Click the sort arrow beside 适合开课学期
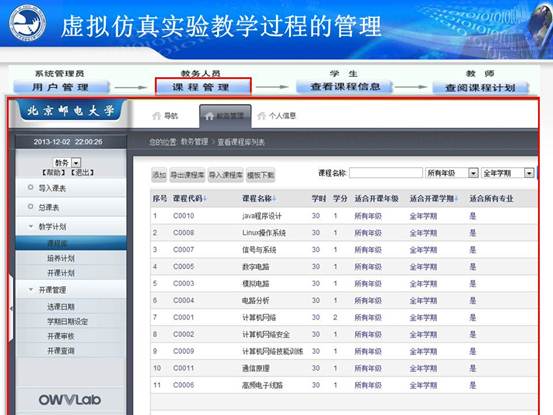The image size is (553, 415). point(456,199)
